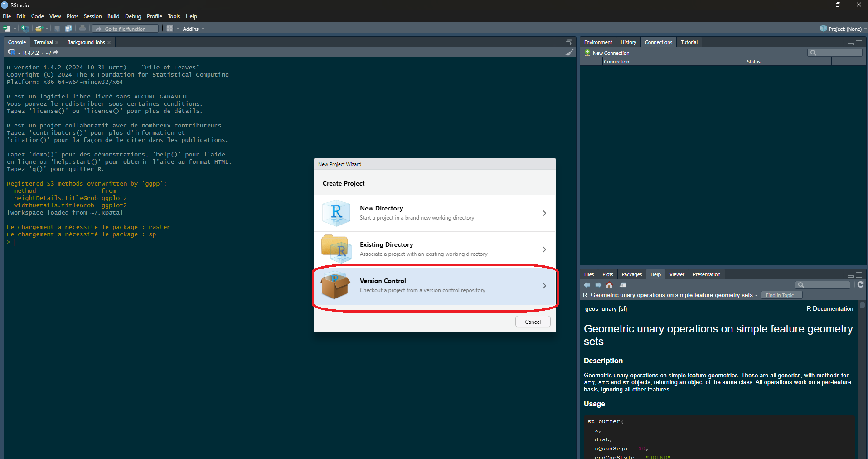Viewport: 868px width, 459px height.
Task: Open the Addins dropdown
Action: tap(193, 29)
